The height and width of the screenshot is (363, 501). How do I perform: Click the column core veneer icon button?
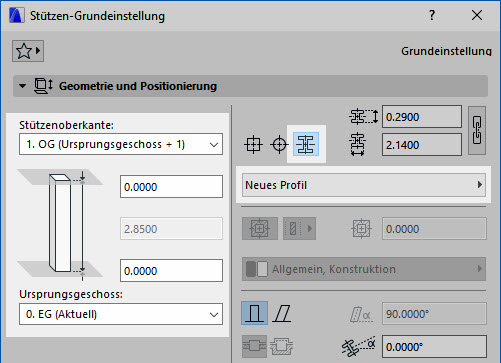[260, 229]
